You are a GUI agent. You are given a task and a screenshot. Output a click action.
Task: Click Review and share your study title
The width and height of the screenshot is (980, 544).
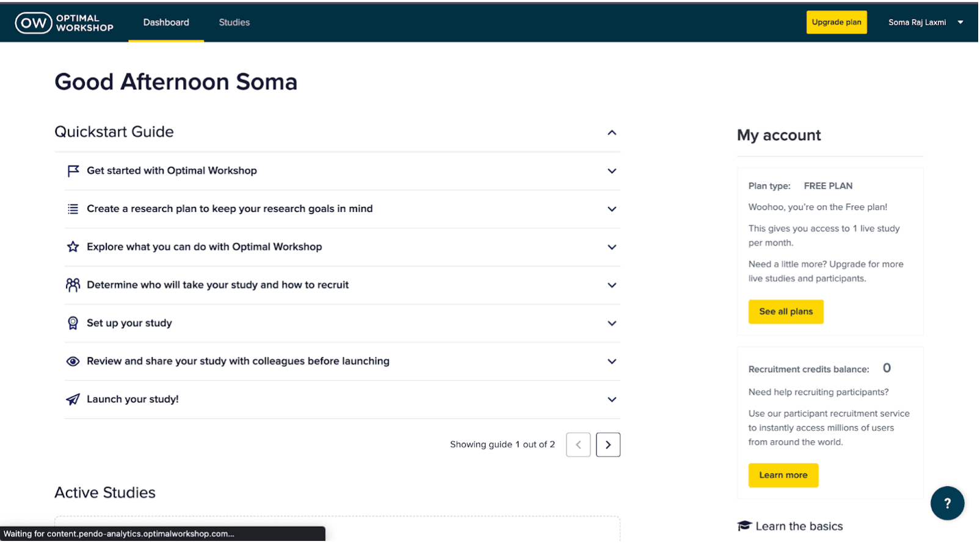point(238,361)
